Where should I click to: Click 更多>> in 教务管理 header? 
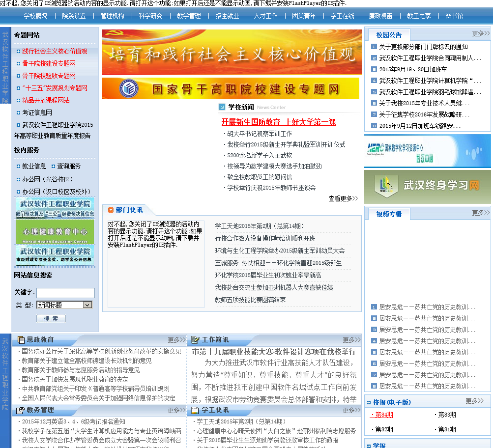(176, 410)
